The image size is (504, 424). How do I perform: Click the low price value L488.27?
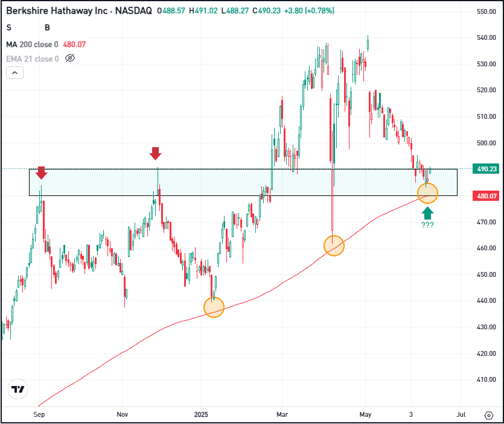point(235,11)
